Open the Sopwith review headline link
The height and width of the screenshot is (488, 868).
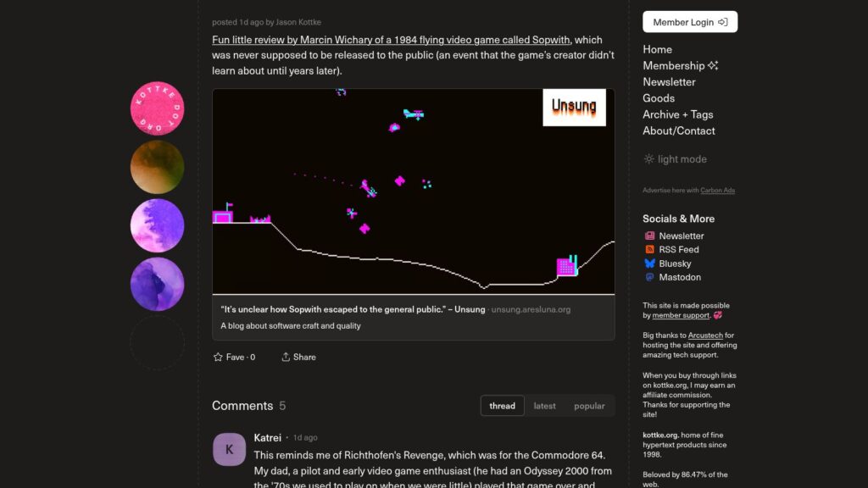(391, 40)
